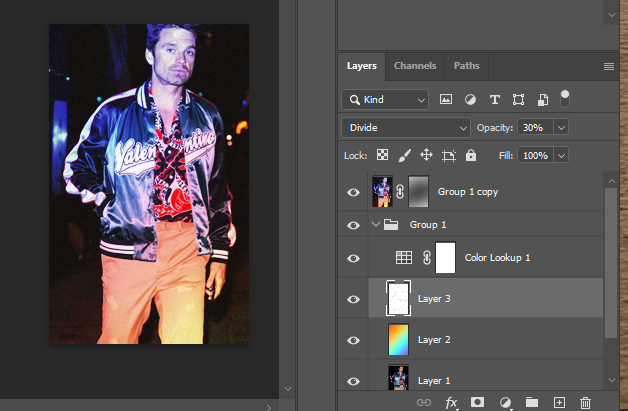The height and width of the screenshot is (411, 628).
Task: Click the Layer 1 photo thumbnail
Action: (x=399, y=377)
